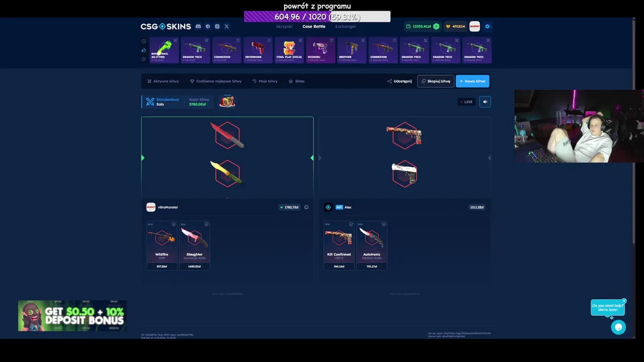The height and width of the screenshot is (362, 644).
Task: Open the 491814 coins balance
Action: [x=455, y=26]
